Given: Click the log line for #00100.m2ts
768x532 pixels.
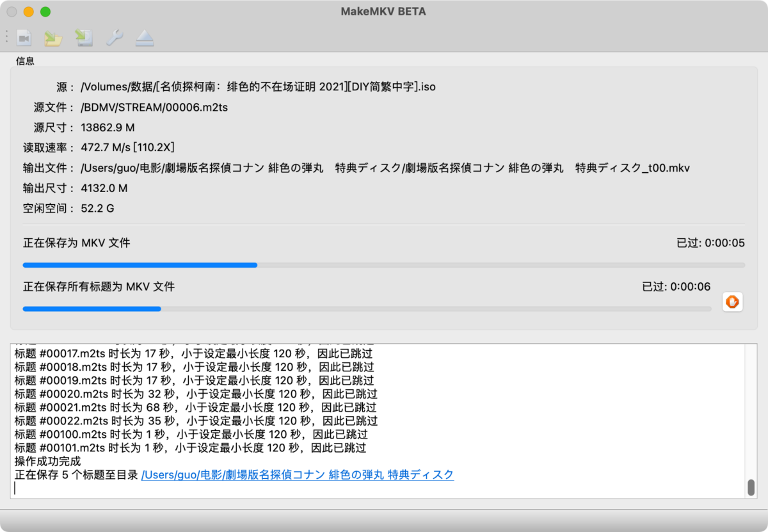Looking at the screenshot, I should (191, 434).
